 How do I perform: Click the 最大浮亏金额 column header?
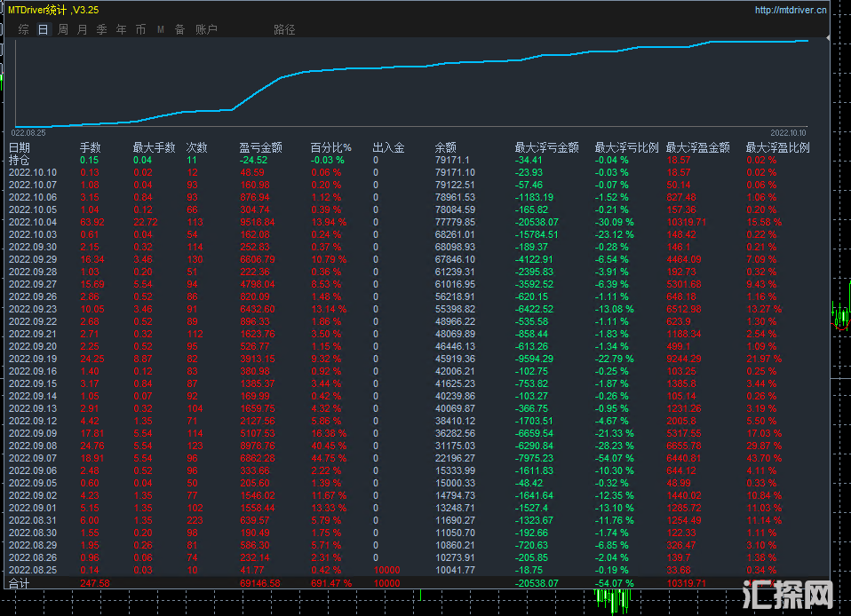[546, 148]
